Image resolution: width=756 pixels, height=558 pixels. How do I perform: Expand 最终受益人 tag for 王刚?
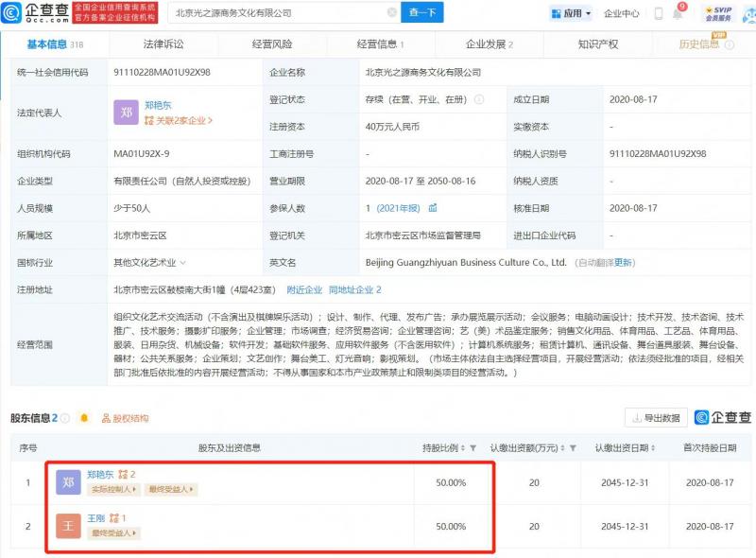(113, 532)
